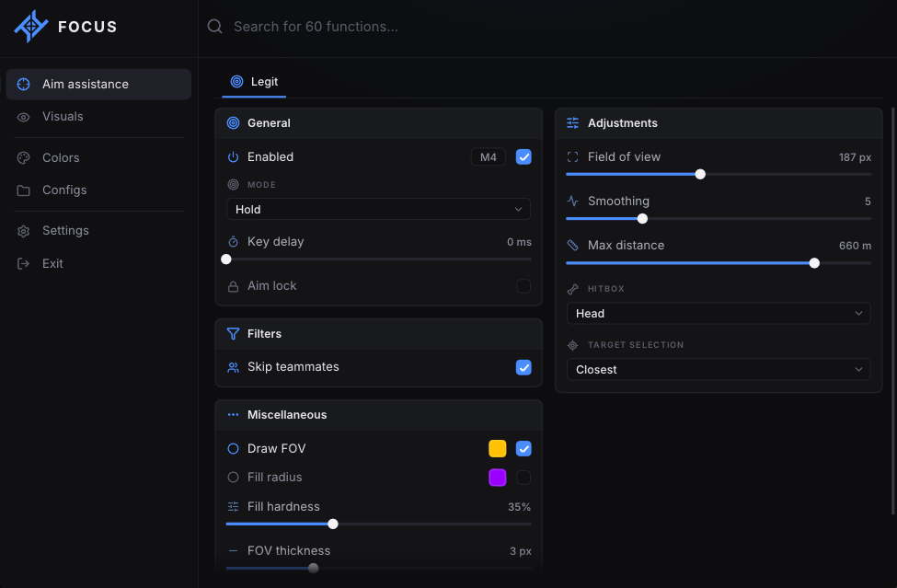Screen dimensions: 897x588
Task: Click the padlock icon beside Aim lock
Action: (x=233, y=286)
